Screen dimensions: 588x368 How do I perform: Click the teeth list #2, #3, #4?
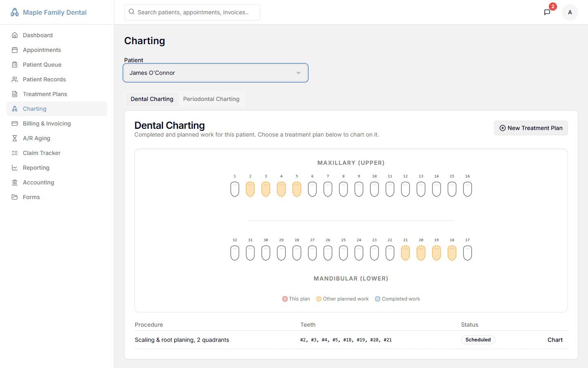coord(346,340)
